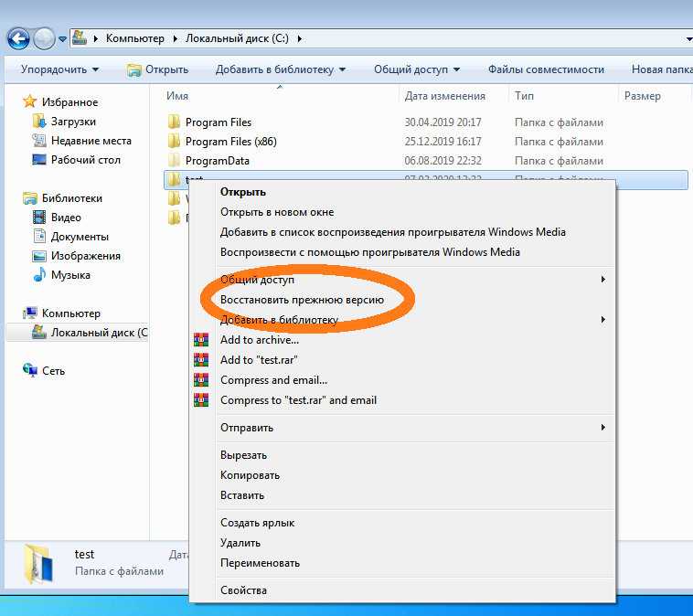Expand arrow between Компьютер and Локальный диск
This screenshot has width=693, height=616.
175,39
